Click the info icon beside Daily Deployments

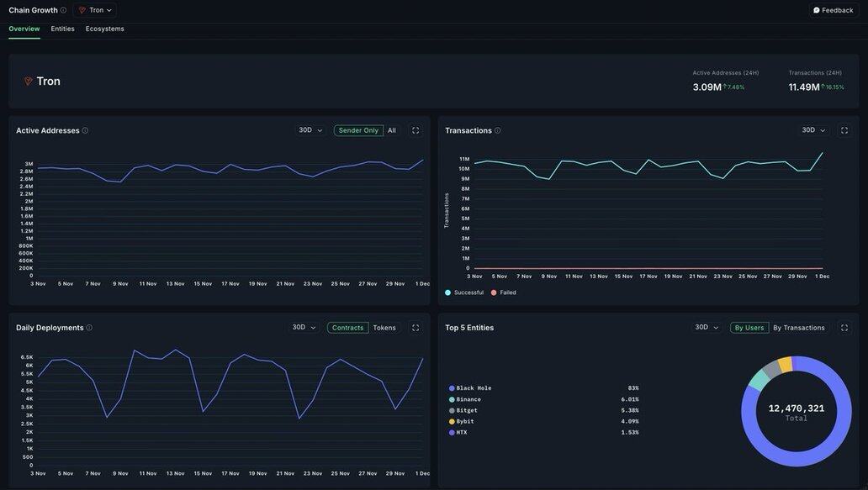(89, 328)
